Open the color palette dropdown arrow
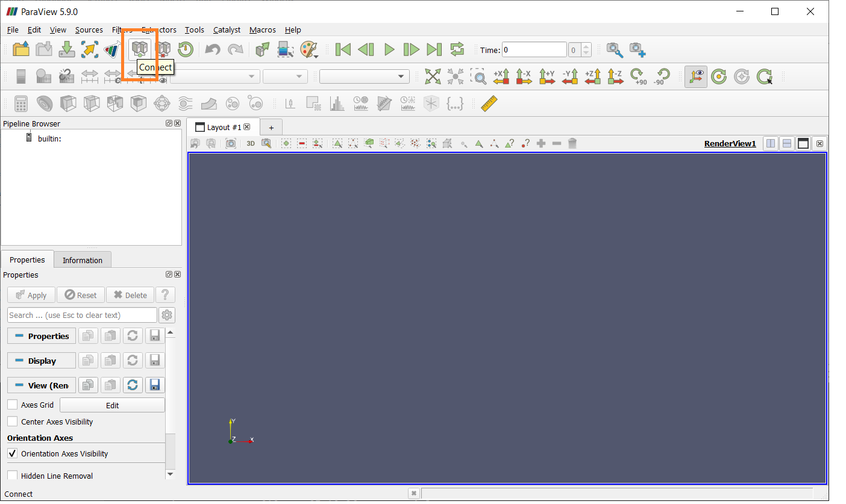Image resolution: width=846 pixels, height=504 pixels. [x=316, y=57]
